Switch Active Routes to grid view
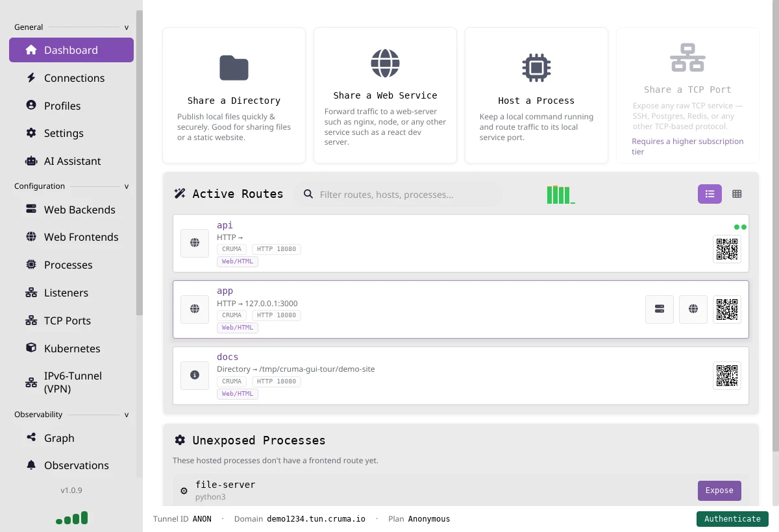 coord(737,194)
